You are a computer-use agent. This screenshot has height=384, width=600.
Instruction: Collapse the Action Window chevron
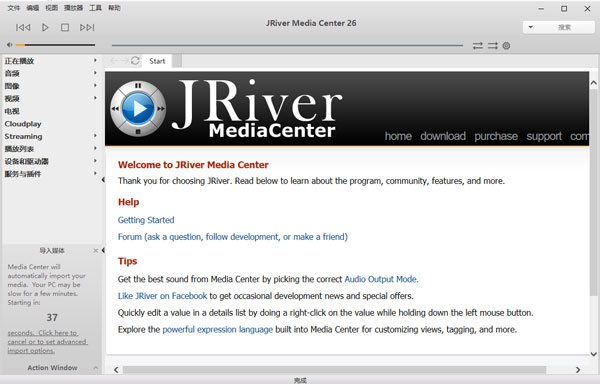coord(96,368)
